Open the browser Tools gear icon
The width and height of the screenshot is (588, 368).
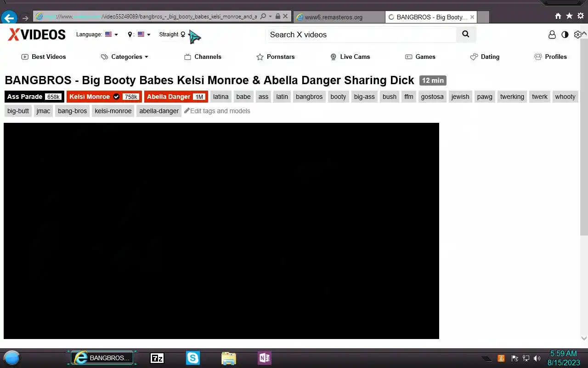pyautogui.click(x=580, y=16)
